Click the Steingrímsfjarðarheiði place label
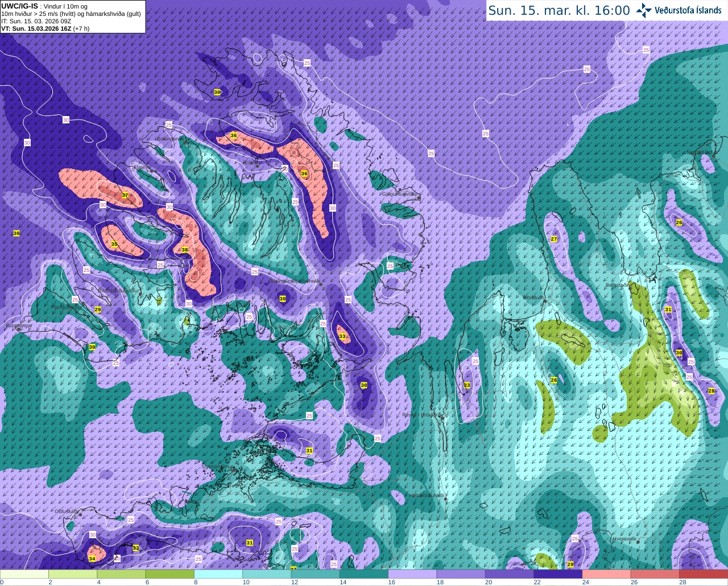Screen dimensions: 728x586 click(294, 280)
